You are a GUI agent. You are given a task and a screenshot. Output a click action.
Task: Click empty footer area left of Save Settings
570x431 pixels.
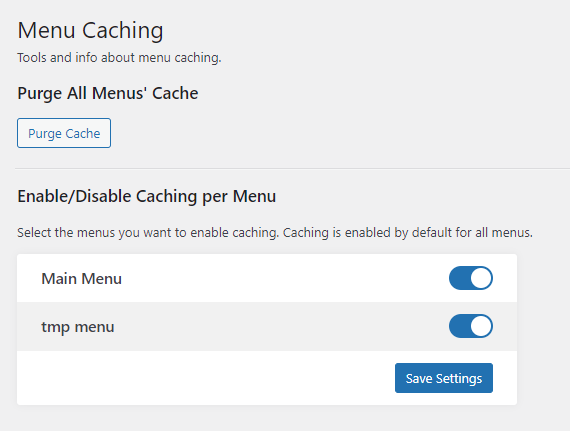pos(204,378)
